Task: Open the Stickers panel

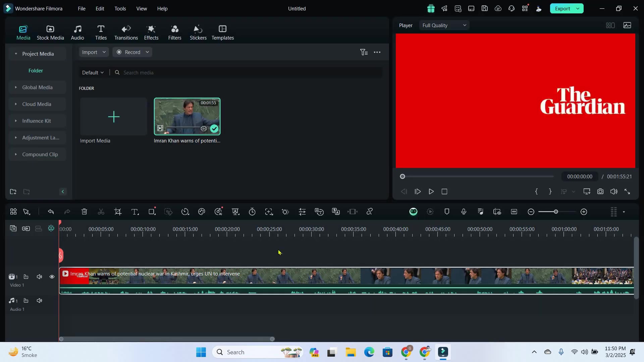Action: [198, 33]
